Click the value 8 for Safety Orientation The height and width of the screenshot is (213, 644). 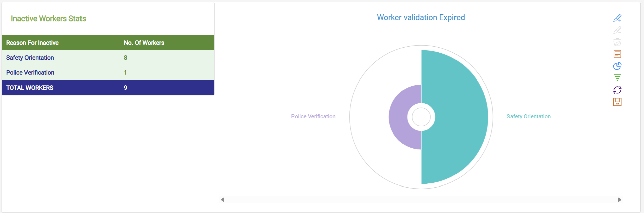[125, 58]
